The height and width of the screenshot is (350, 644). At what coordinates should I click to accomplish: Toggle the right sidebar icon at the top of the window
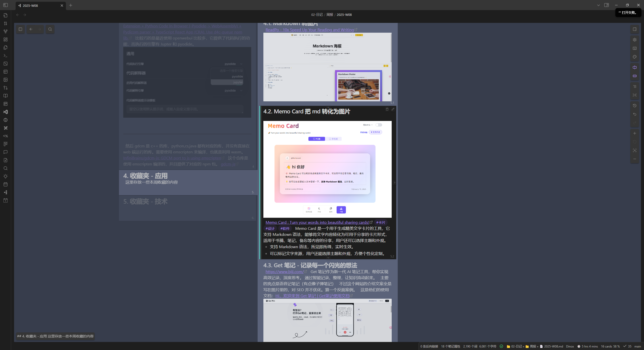pyautogui.click(x=607, y=5)
